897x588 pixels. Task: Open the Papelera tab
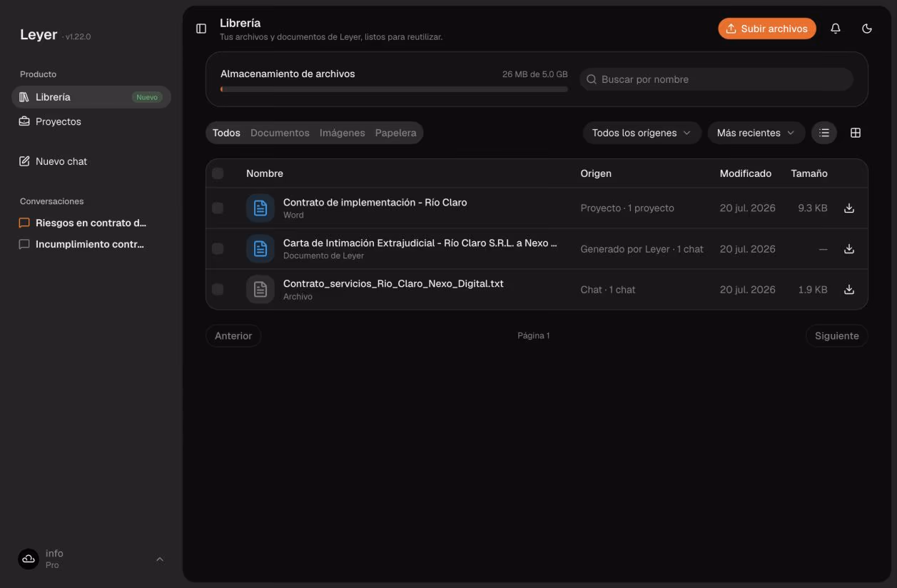click(395, 133)
